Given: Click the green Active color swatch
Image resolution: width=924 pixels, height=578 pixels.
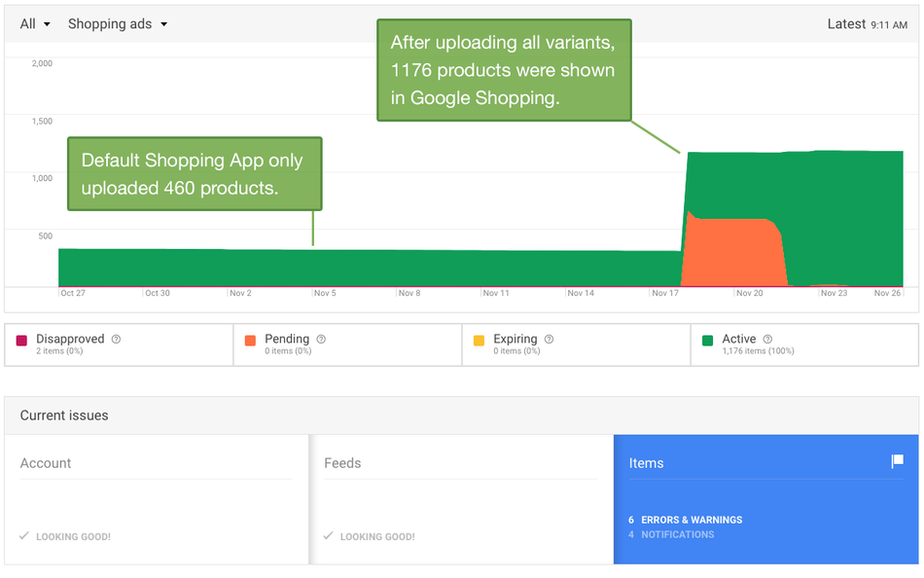Looking at the screenshot, I should pos(707,341).
